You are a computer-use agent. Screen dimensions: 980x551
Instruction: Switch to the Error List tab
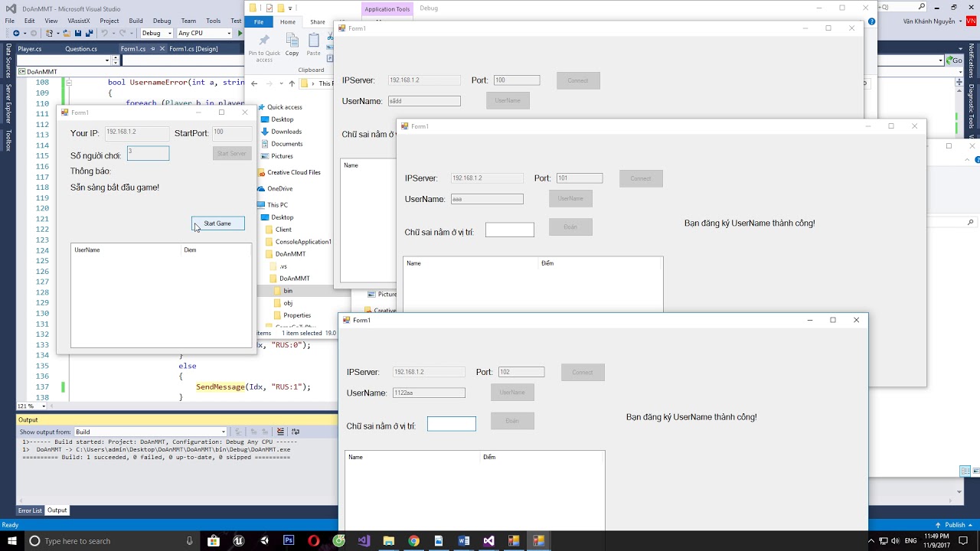click(x=30, y=510)
